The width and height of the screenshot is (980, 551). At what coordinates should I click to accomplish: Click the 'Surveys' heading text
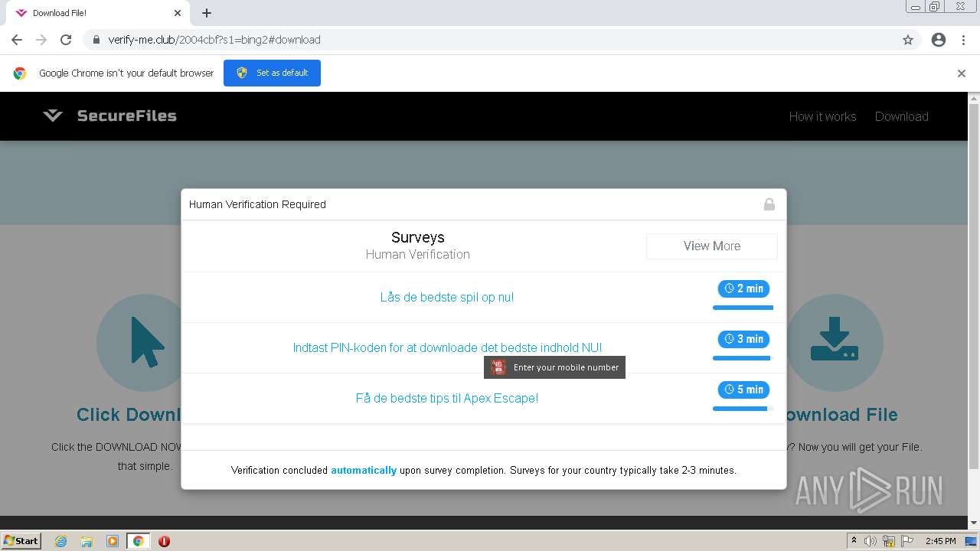(418, 237)
